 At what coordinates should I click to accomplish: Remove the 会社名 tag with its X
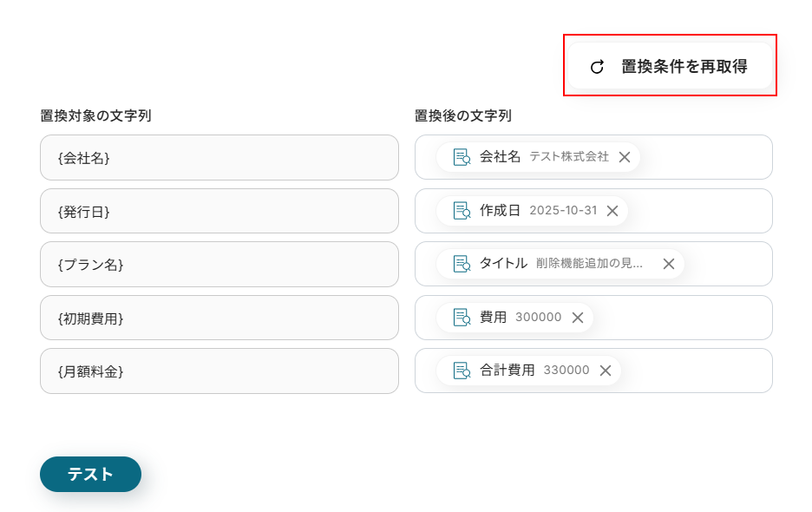point(625,157)
